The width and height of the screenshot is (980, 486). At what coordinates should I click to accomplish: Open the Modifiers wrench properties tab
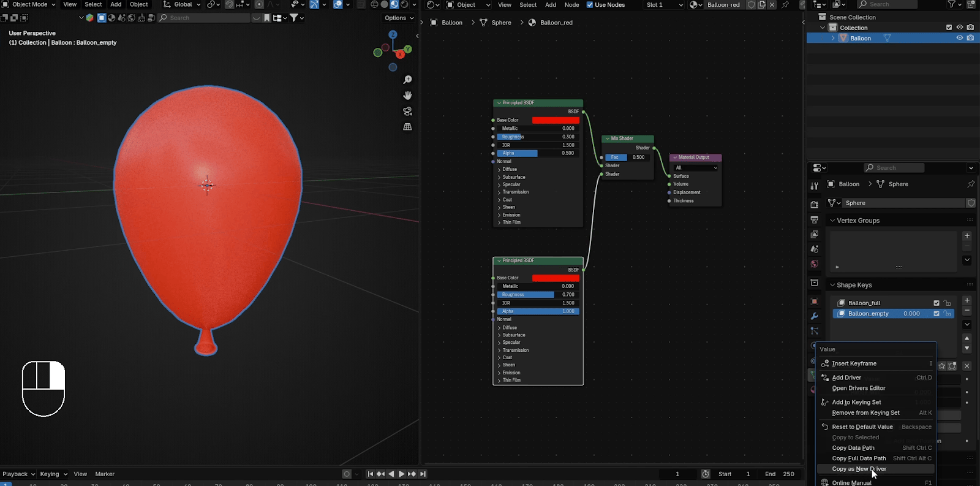tap(814, 316)
